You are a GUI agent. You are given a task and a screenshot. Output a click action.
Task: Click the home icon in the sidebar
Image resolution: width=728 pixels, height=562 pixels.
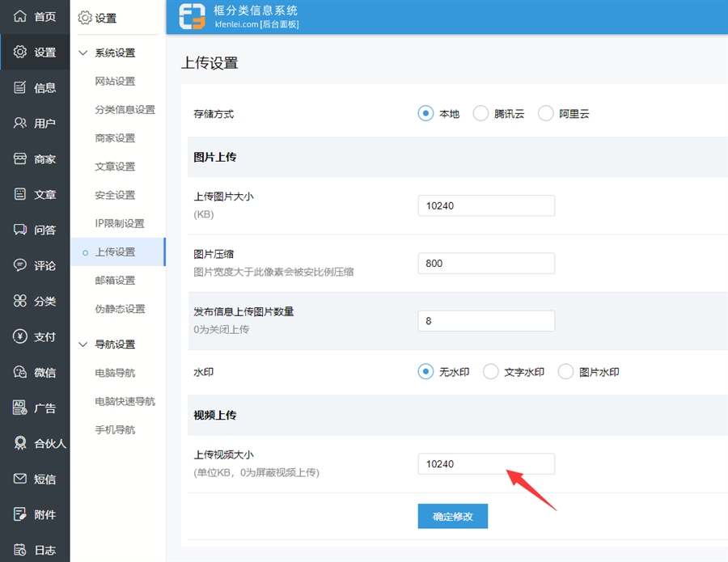(20, 16)
